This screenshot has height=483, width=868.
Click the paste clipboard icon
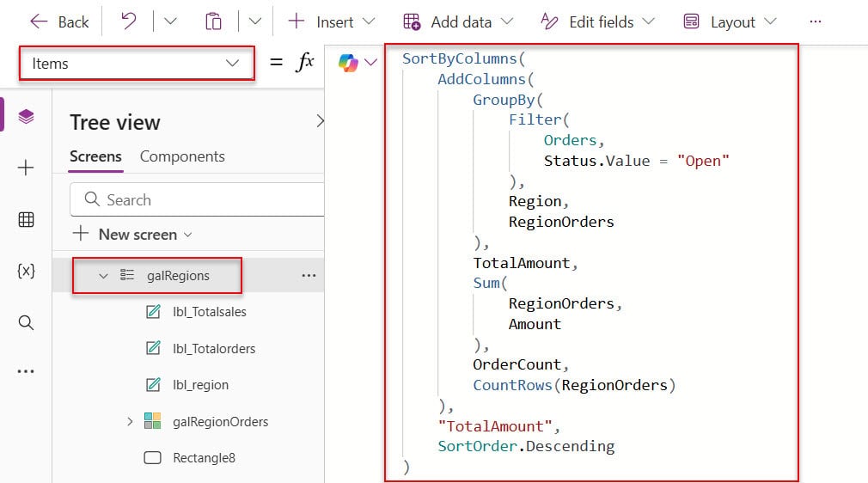click(213, 21)
